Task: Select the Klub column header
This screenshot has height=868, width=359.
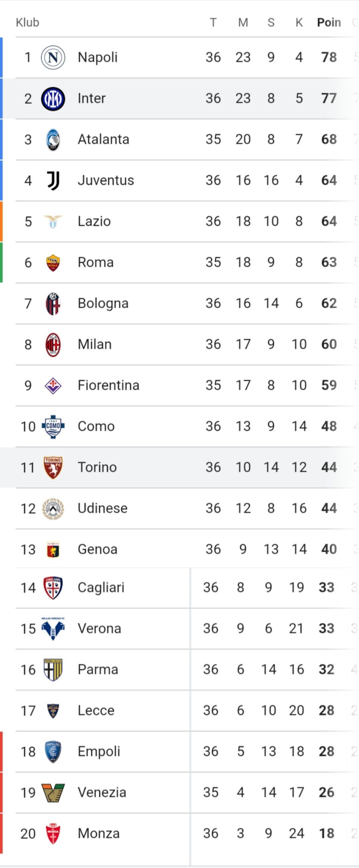Action: (x=28, y=22)
